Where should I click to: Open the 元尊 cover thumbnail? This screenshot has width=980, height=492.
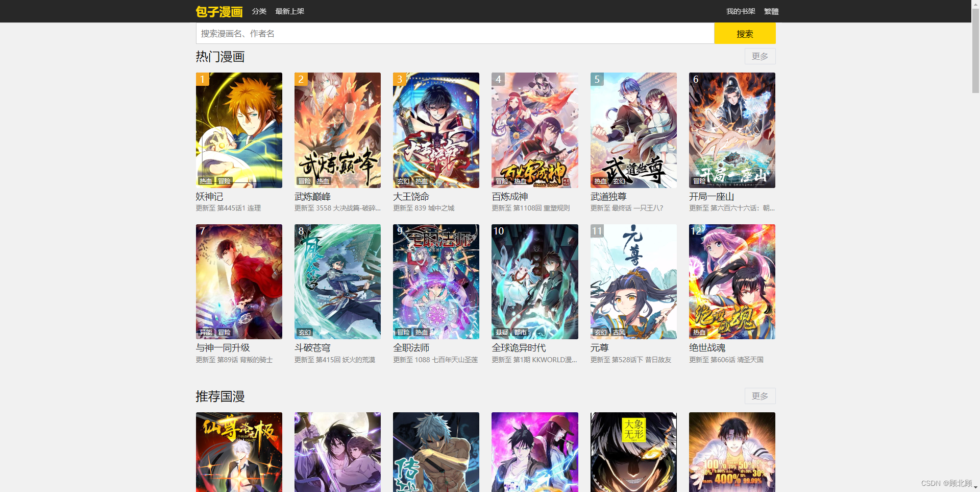click(x=633, y=282)
